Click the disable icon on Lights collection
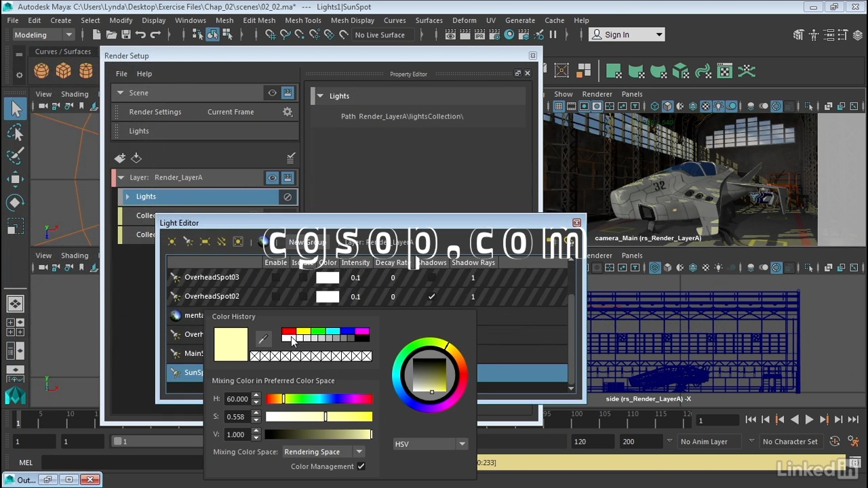The width and height of the screenshot is (868, 488). 288,197
